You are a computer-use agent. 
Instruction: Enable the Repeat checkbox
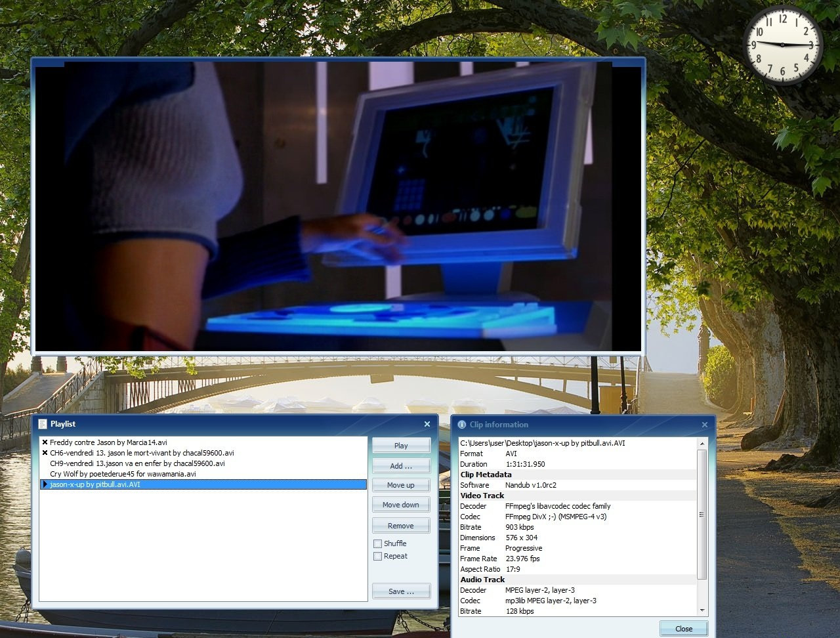378,556
